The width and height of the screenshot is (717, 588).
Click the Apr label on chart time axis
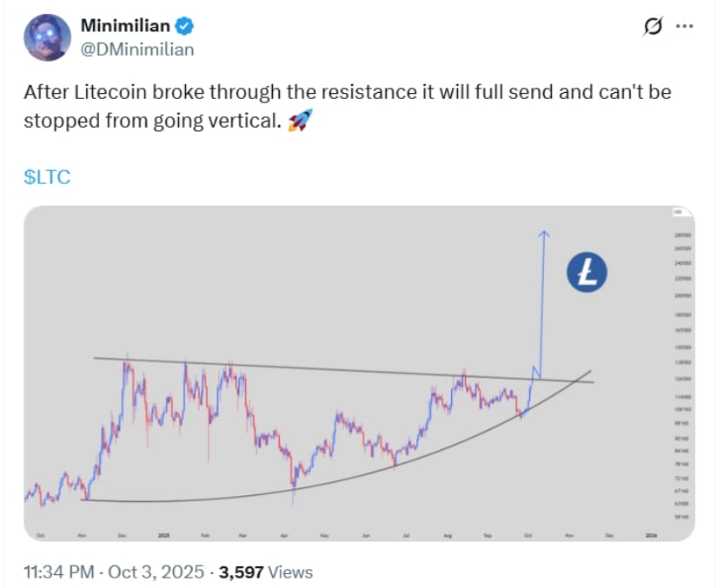coord(284,534)
